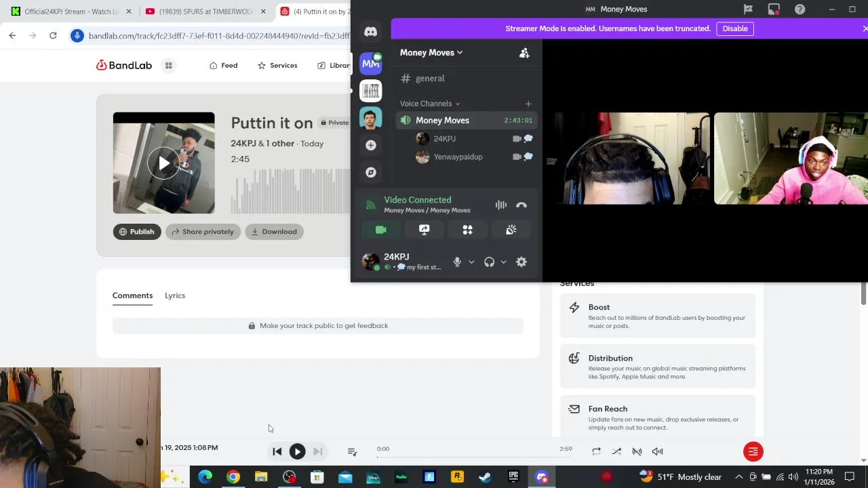
Task: Add a server with the plus icon
Action: pos(370,145)
